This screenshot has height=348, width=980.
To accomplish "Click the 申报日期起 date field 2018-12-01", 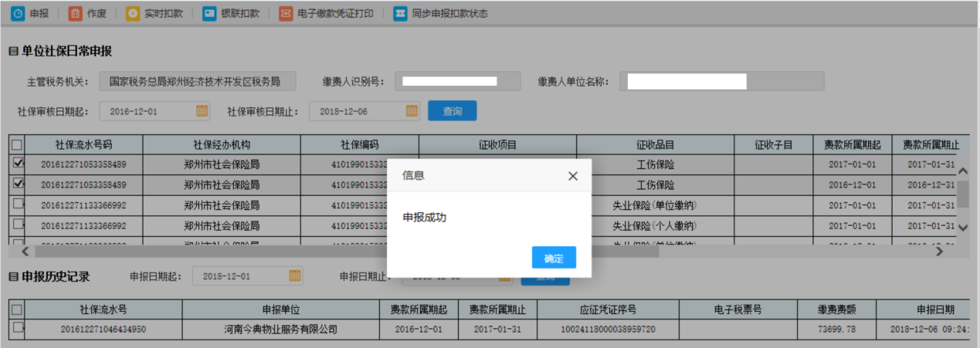I will pyautogui.click(x=248, y=275).
